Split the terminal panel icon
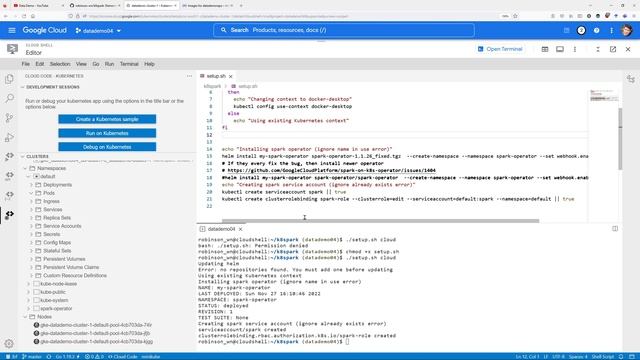Viewport: 640px width, 360px height. coord(615,229)
